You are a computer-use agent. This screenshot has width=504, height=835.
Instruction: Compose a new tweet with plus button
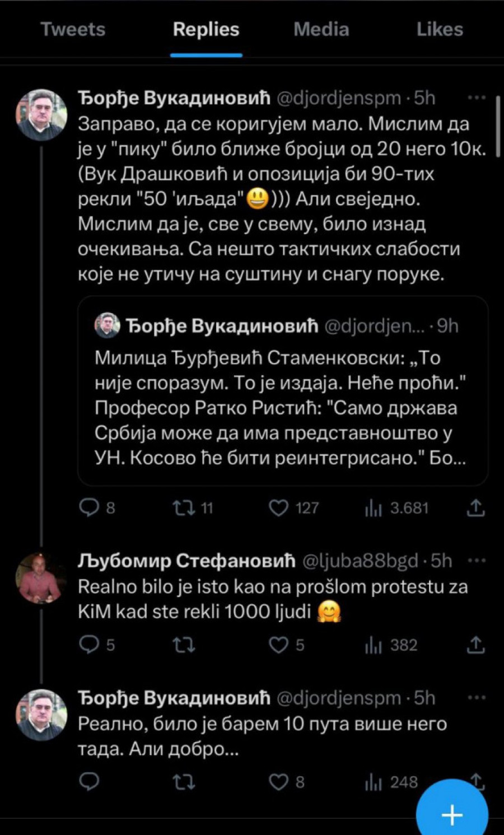tap(452, 814)
